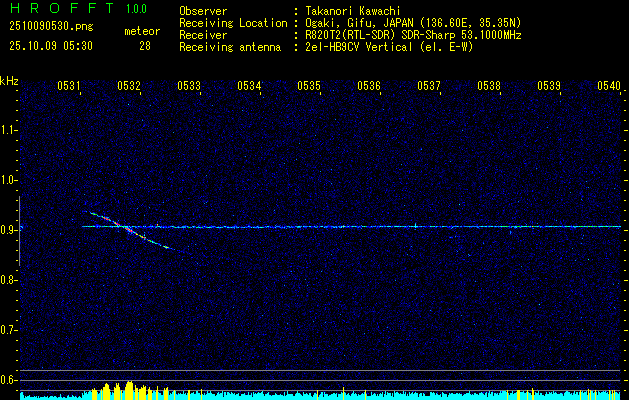Click the 0.9 kHz axis label

(8, 230)
